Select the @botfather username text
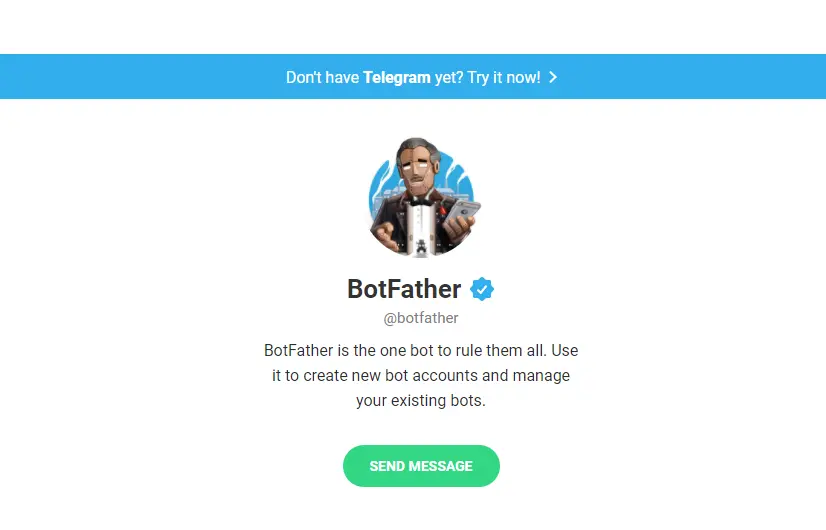826x530 pixels. tap(421, 319)
